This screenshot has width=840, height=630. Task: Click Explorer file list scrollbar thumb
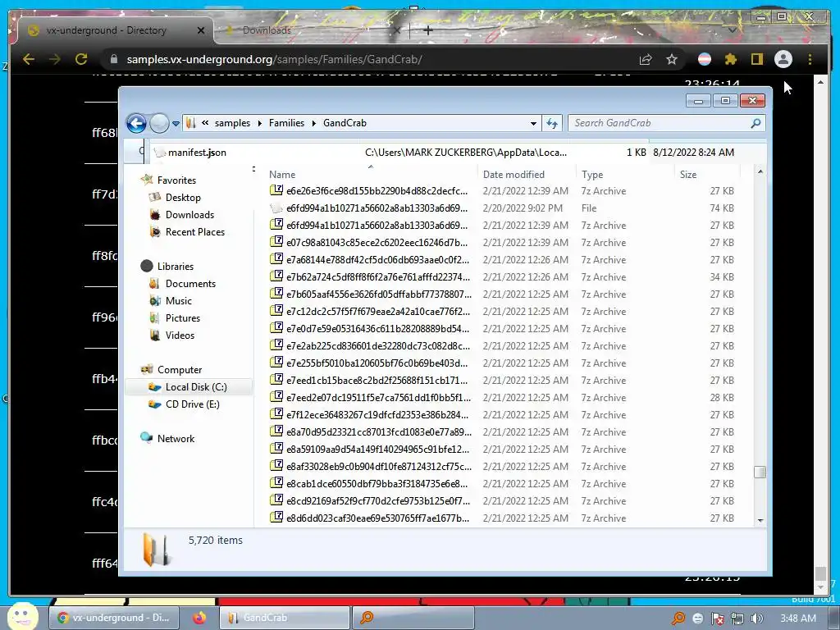coord(760,472)
